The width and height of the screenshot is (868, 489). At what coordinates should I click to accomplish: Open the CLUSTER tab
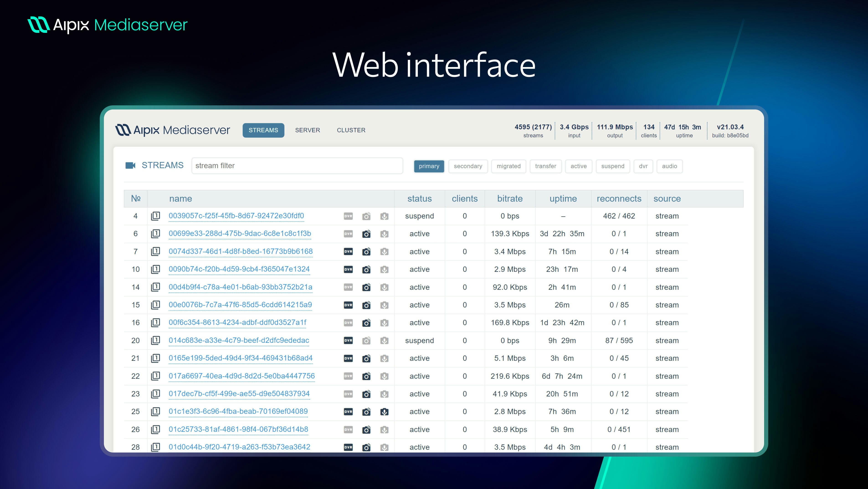pyautogui.click(x=351, y=130)
